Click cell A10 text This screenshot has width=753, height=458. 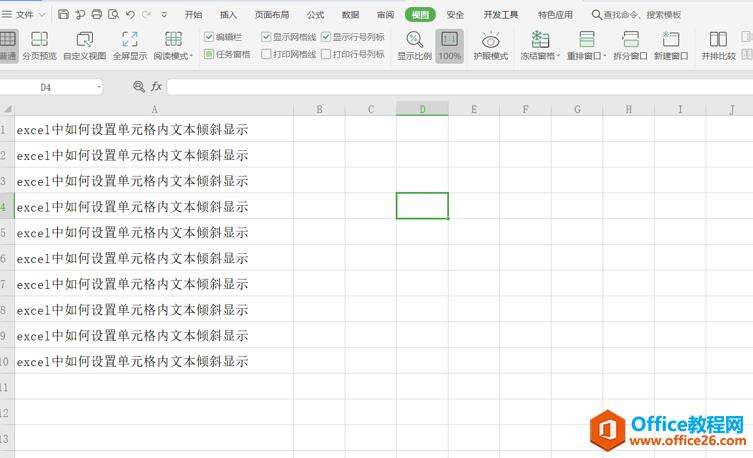[132, 361]
